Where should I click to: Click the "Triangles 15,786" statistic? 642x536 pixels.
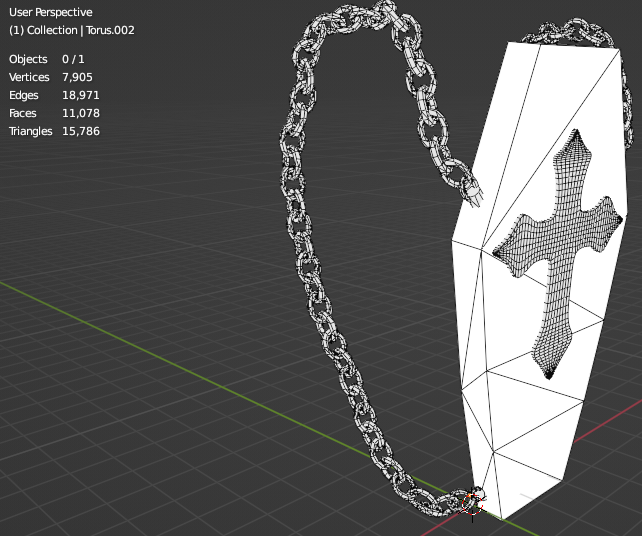pyautogui.click(x=54, y=131)
